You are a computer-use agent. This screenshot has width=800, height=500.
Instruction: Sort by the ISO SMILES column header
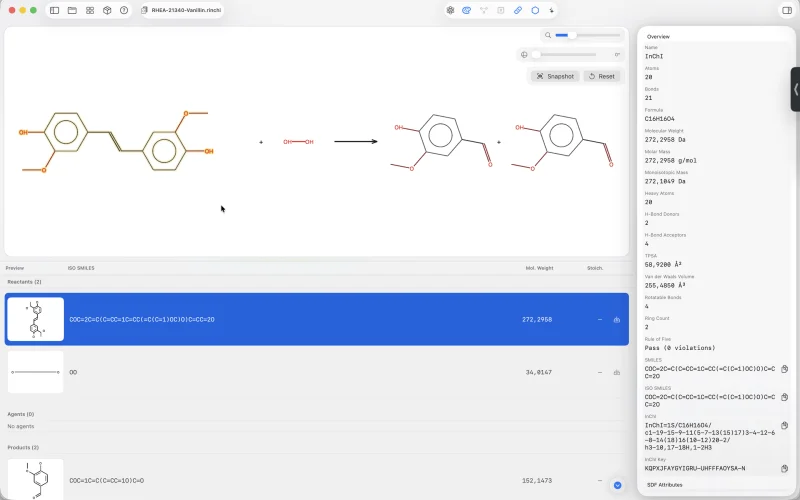81,268
